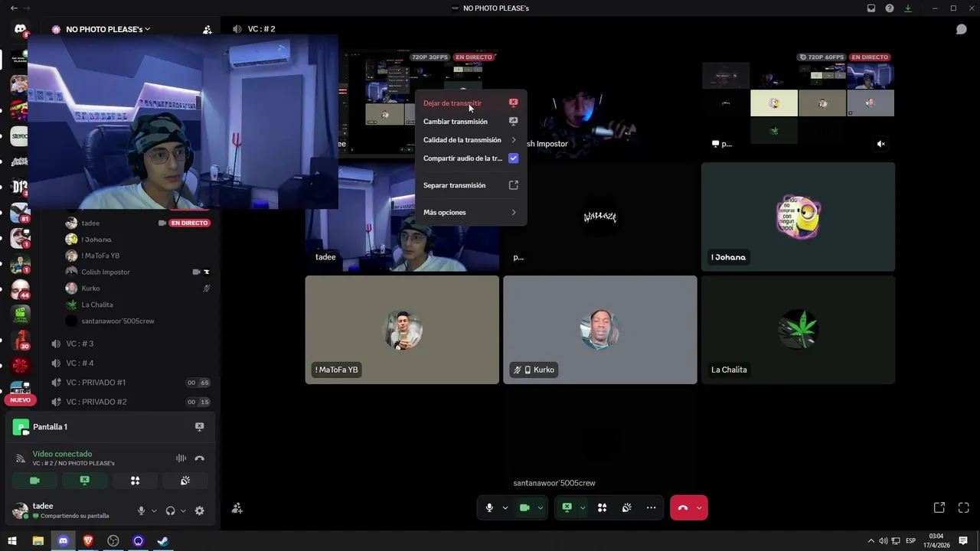Toggle screen share in bottom call bar
Viewport: 980px width, 551px height.
pos(567,507)
